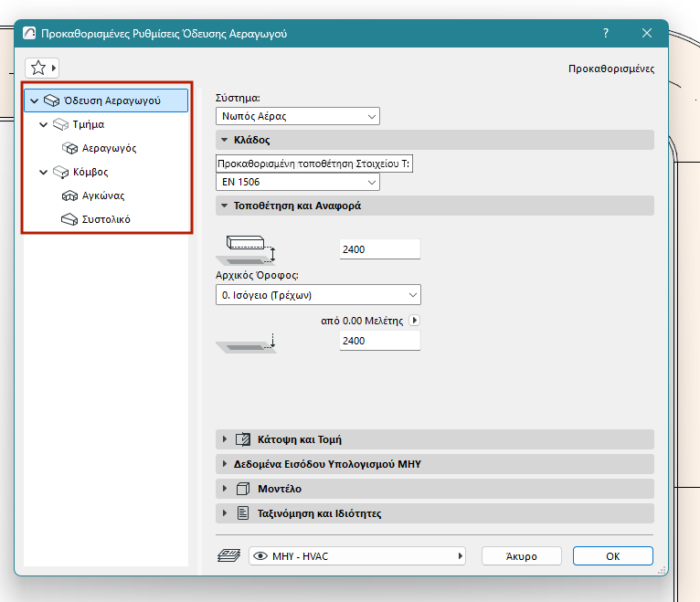
Task: Open the EN 1506 dropdown
Action: 298,182
